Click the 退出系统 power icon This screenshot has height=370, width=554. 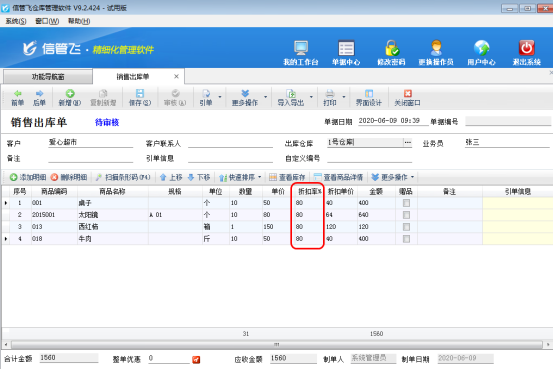526,48
